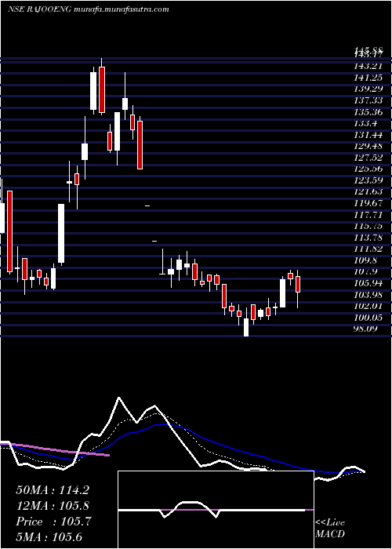Click the 119.67 price axis label

[x=368, y=203]
